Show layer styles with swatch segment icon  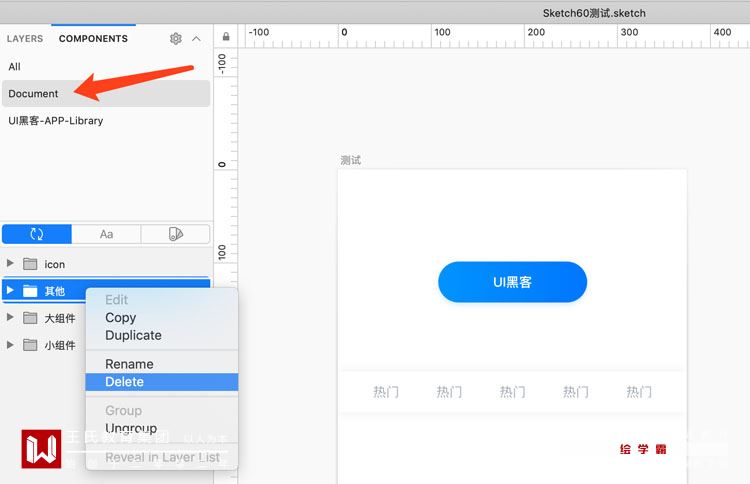(x=176, y=234)
